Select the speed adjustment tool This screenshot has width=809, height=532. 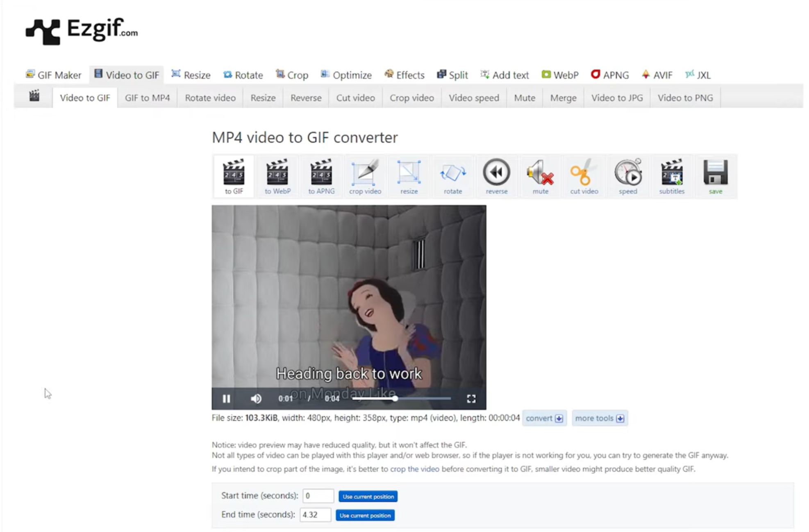pyautogui.click(x=628, y=175)
